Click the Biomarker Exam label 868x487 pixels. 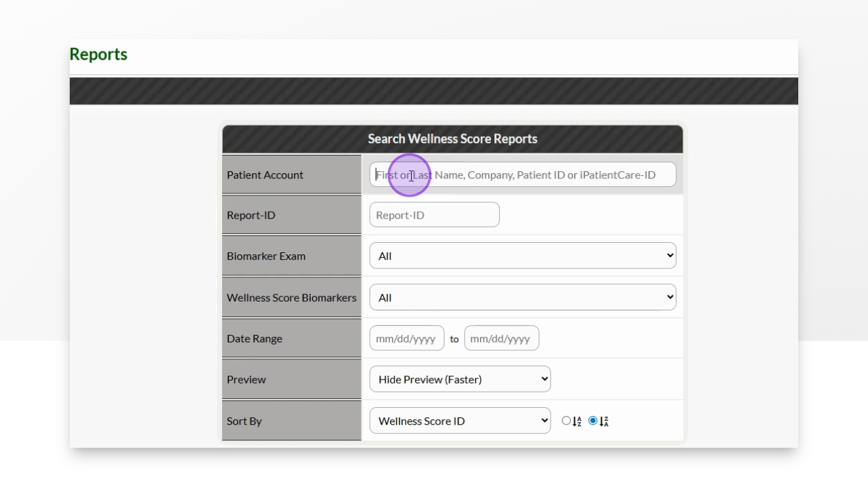click(266, 256)
